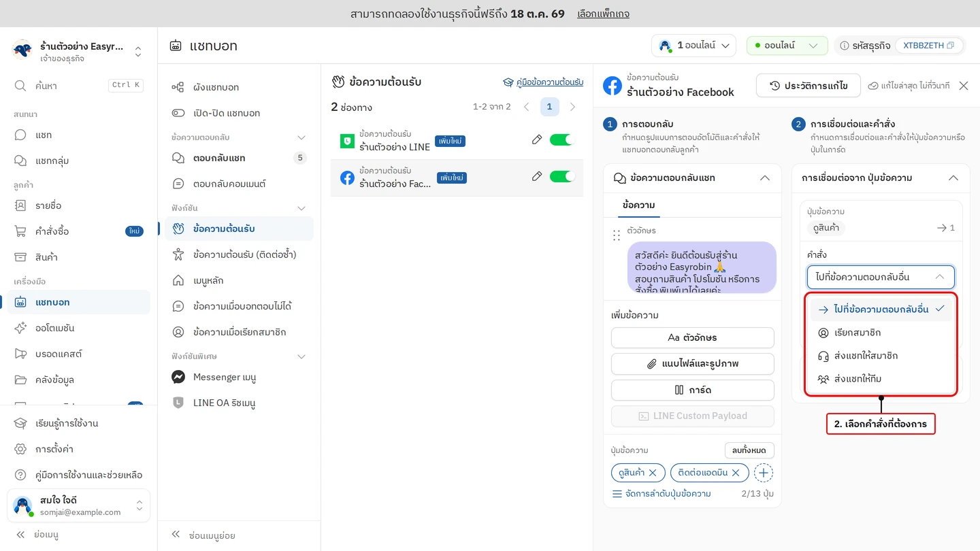Open LINE OA ริชเมนู
Screen dimensions: 980x551
tap(239, 403)
